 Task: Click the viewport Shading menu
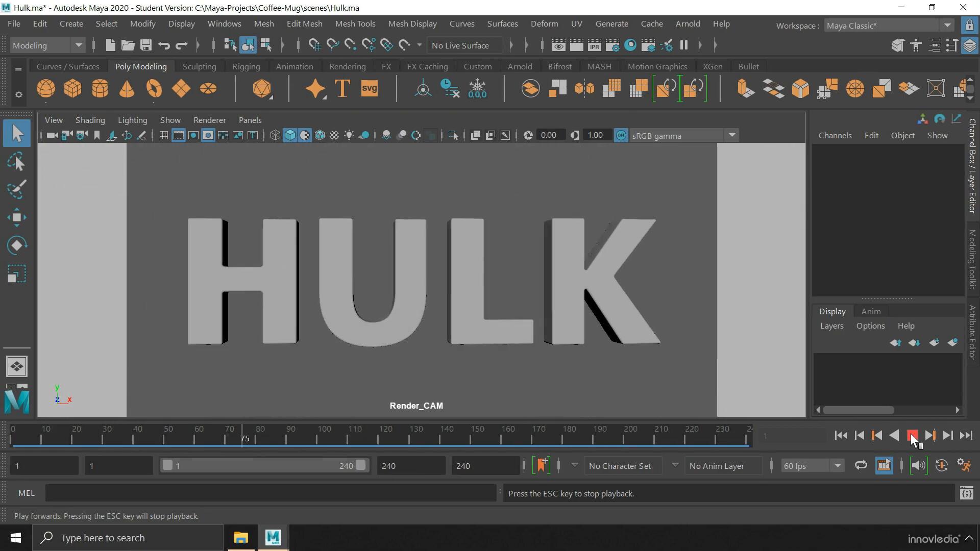(90, 120)
